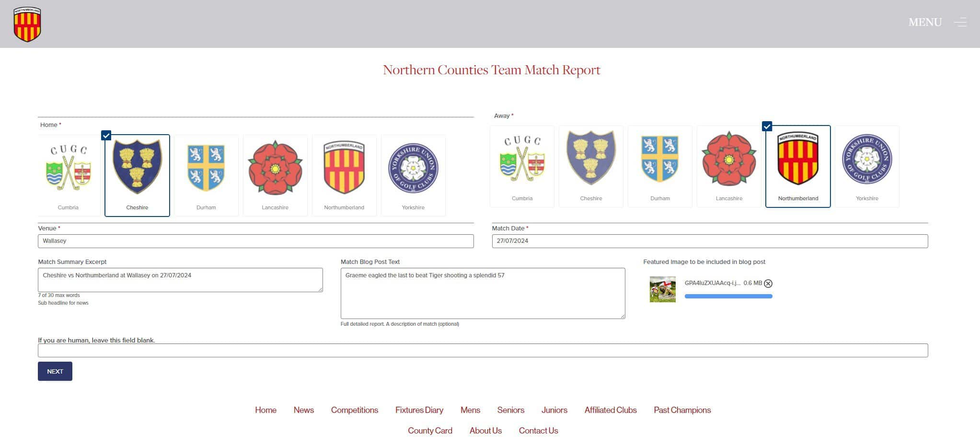This screenshot has height=445, width=980.
Task: Click the 'Featured Image to be included' label
Action: point(704,262)
